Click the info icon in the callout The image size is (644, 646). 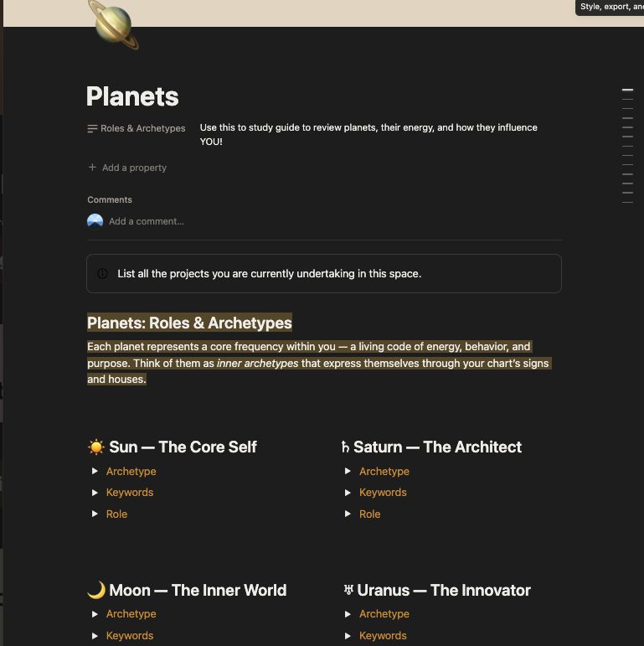pos(103,273)
